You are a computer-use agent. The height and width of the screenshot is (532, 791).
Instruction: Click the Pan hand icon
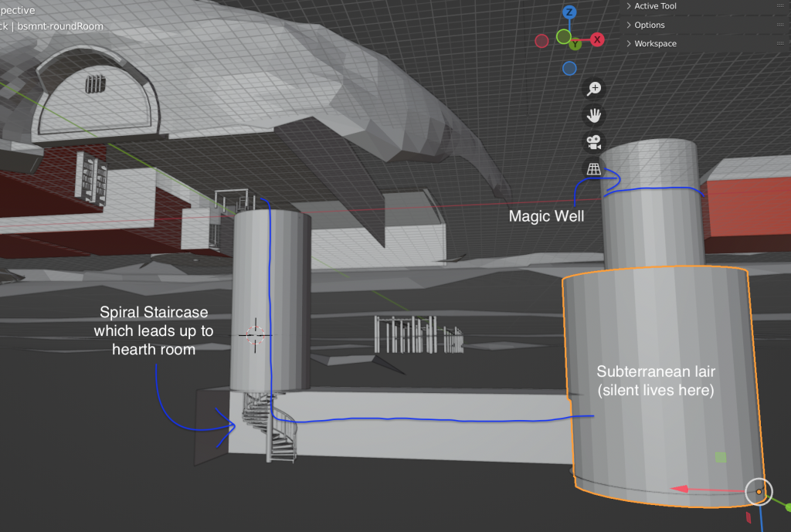click(593, 116)
